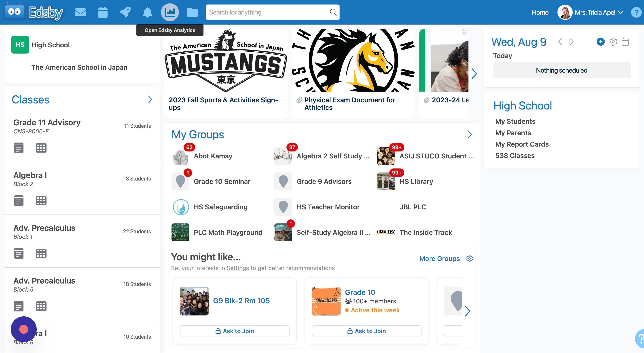Open My Report Cards link

[x=522, y=144]
